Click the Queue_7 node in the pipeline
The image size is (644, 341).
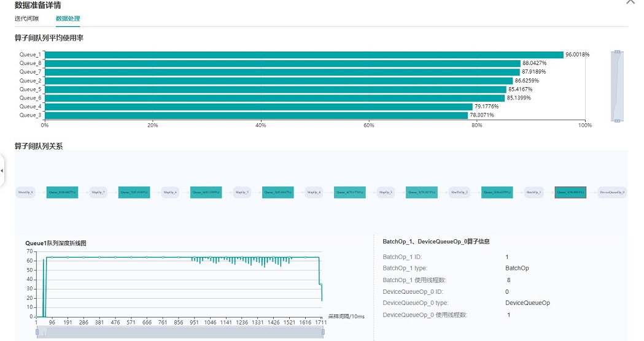pos(134,192)
